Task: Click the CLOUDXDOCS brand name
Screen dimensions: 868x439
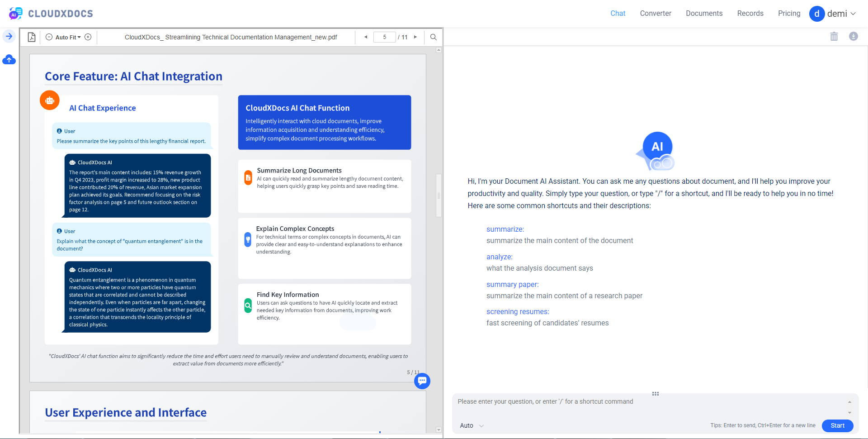Action: (61, 14)
